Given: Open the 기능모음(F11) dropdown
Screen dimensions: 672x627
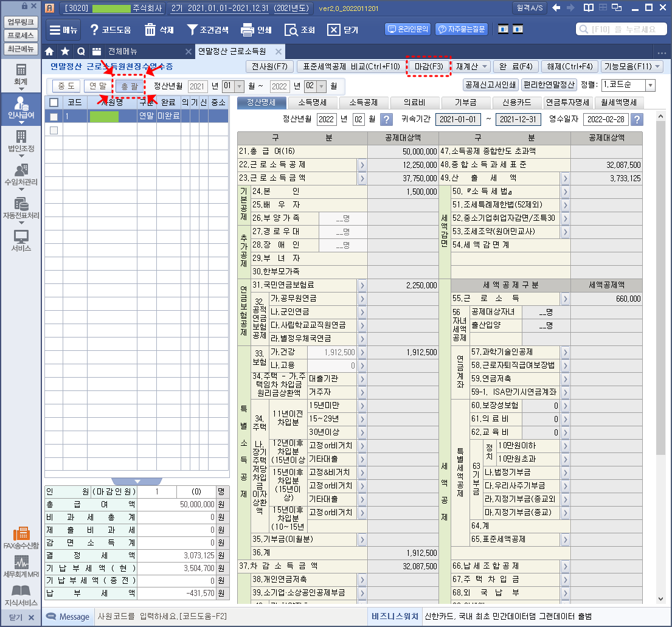Looking at the screenshot, I should (632, 66).
